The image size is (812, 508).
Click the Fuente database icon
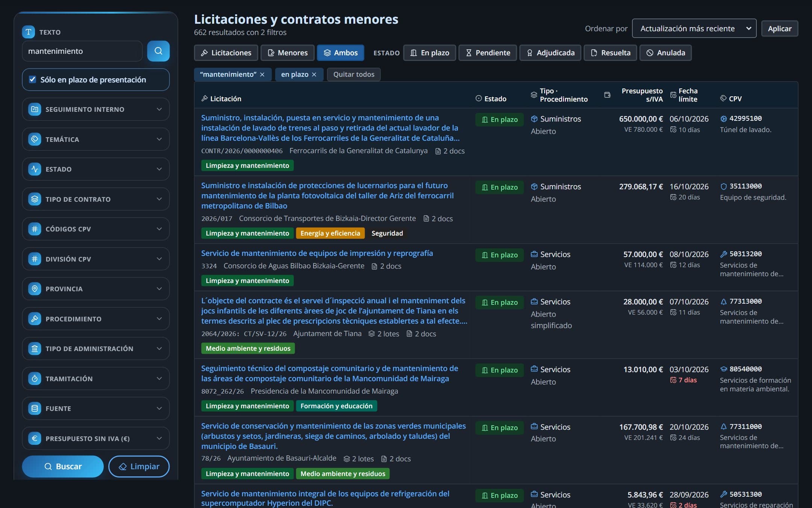pyautogui.click(x=35, y=408)
